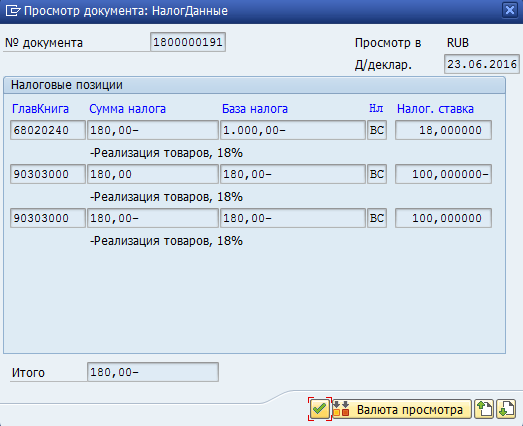Click second row Сумма налога 180,00 field

[x=153, y=174]
